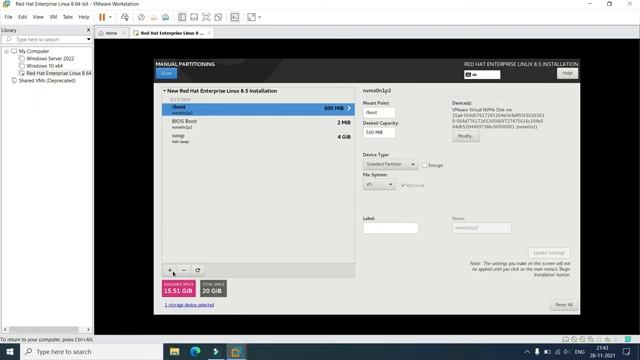
Task: Toggle the Encrypt checkbox
Action: coord(425,165)
